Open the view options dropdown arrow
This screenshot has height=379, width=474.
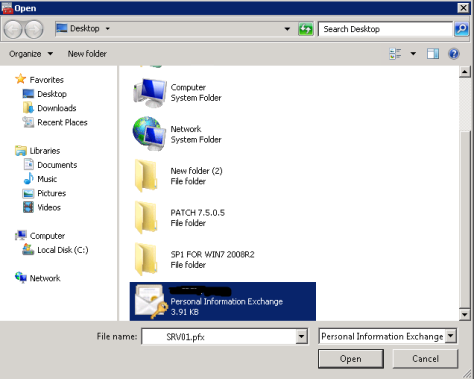coord(413,54)
